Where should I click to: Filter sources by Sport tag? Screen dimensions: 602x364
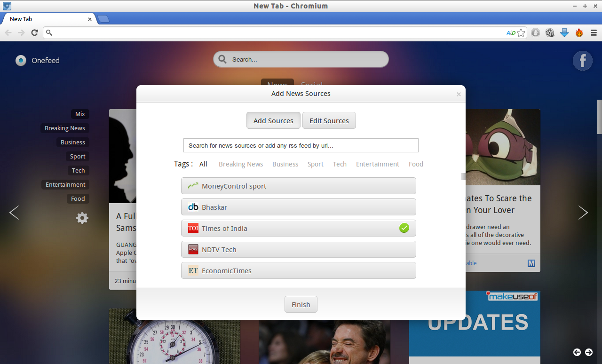(316, 164)
